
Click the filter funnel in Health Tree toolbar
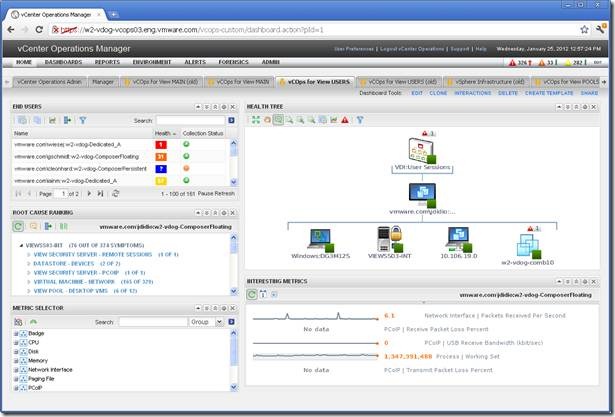tap(360, 120)
